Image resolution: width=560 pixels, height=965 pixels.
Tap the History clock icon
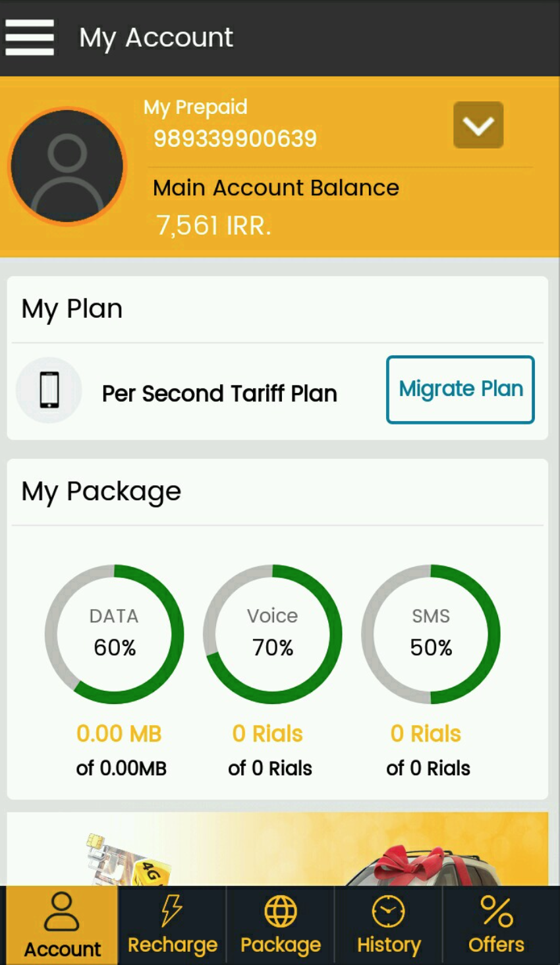389,911
